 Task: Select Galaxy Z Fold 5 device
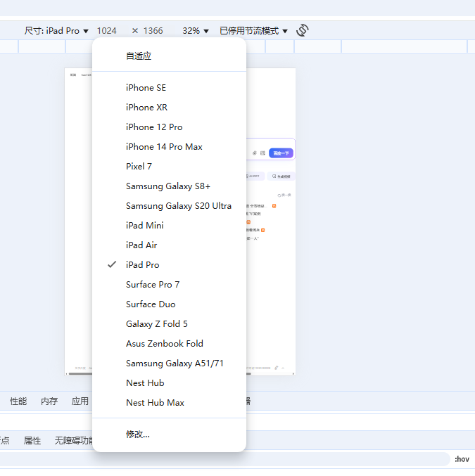(x=170, y=324)
